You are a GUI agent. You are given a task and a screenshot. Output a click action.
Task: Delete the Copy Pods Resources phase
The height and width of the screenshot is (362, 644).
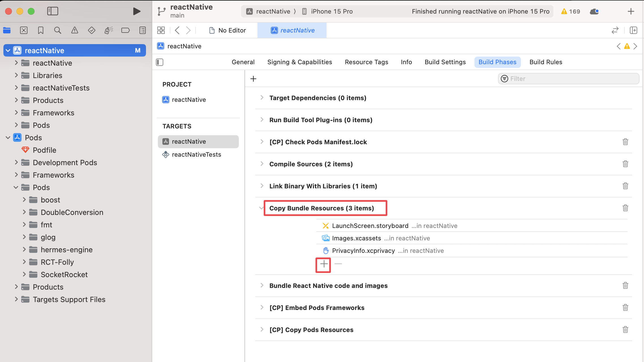coord(625,329)
